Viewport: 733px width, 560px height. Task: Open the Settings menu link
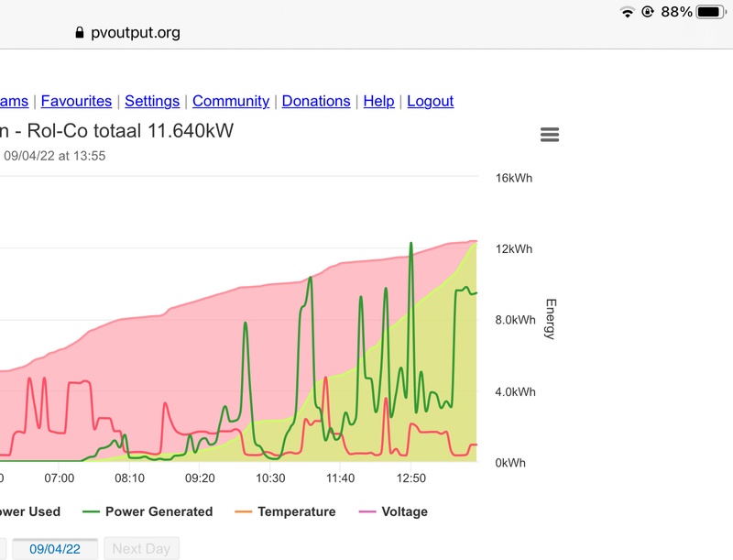152,101
